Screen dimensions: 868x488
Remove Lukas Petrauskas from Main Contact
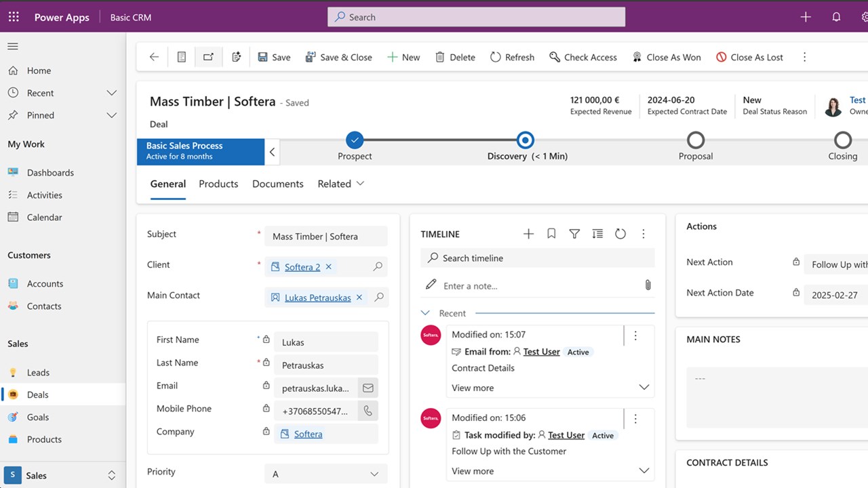pyautogui.click(x=359, y=298)
